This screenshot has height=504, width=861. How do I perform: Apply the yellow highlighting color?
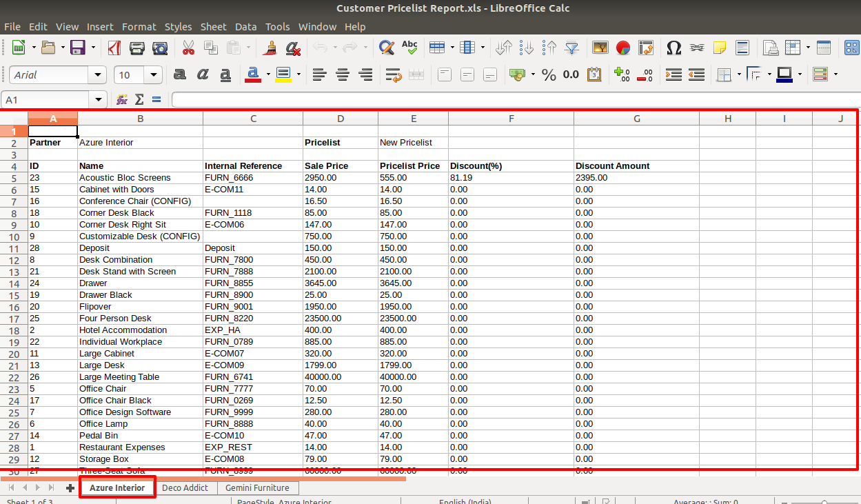click(x=283, y=74)
